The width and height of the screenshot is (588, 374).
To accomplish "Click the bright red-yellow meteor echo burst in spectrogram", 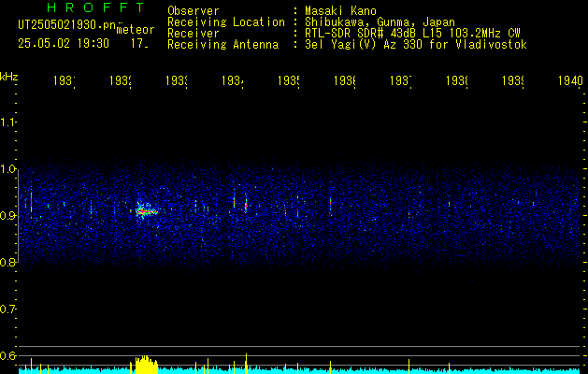I will [146, 210].
